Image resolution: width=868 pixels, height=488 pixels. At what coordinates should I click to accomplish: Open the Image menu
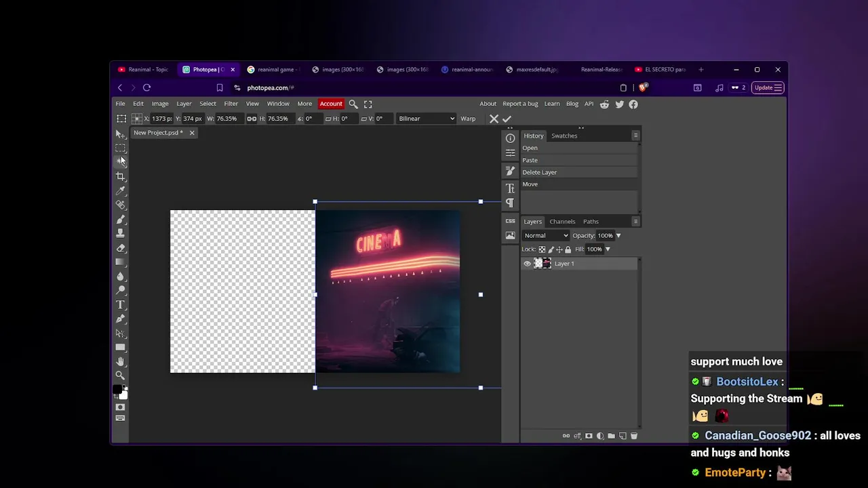160,104
